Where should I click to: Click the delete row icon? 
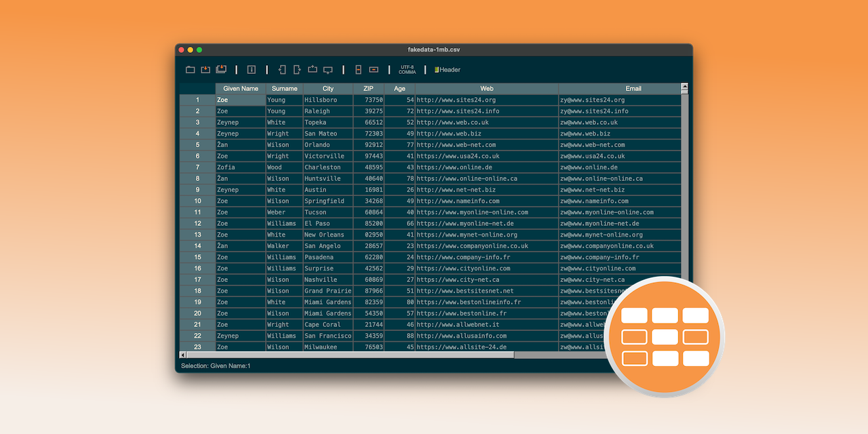pyautogui.click(x=374, y=70)
